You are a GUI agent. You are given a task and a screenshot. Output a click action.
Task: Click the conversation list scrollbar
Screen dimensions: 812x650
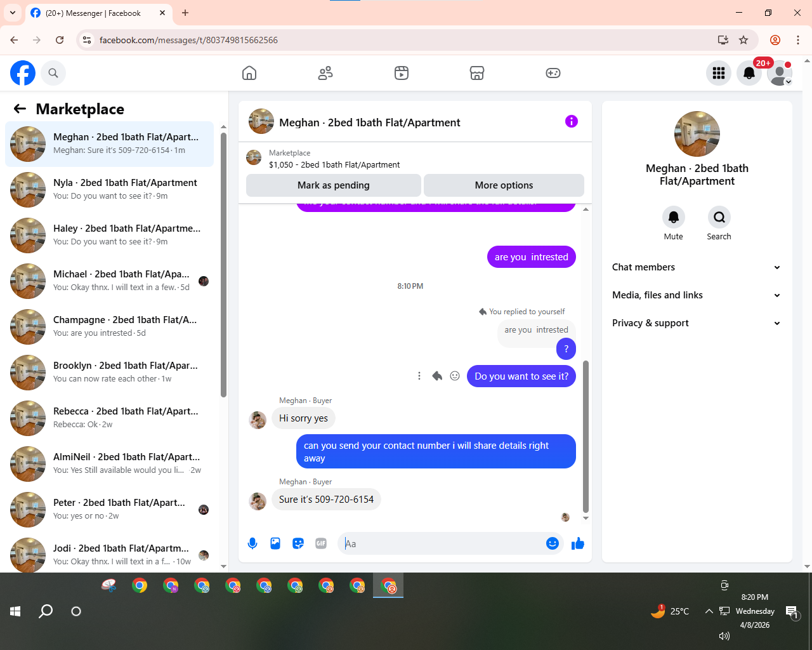coord(223,265)
